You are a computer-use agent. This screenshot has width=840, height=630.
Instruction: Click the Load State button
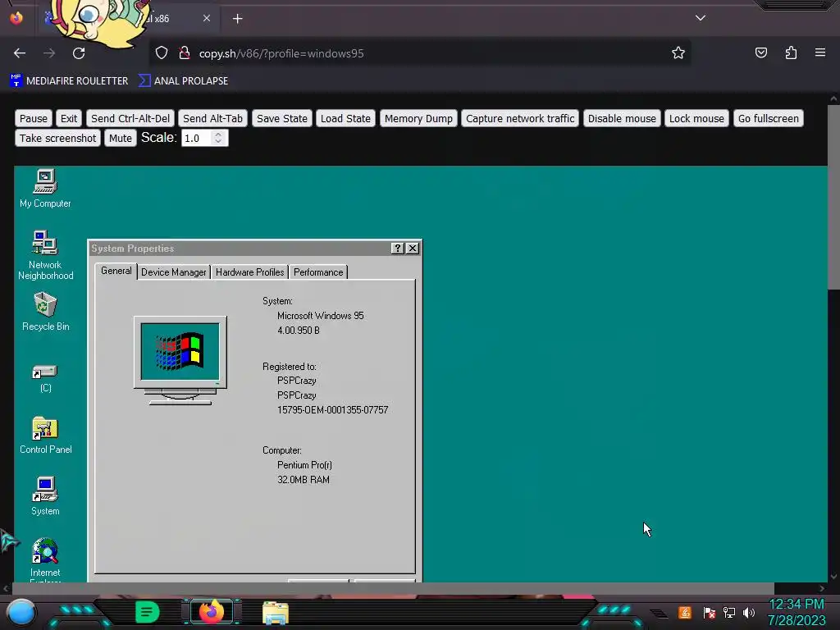point(345,118)
